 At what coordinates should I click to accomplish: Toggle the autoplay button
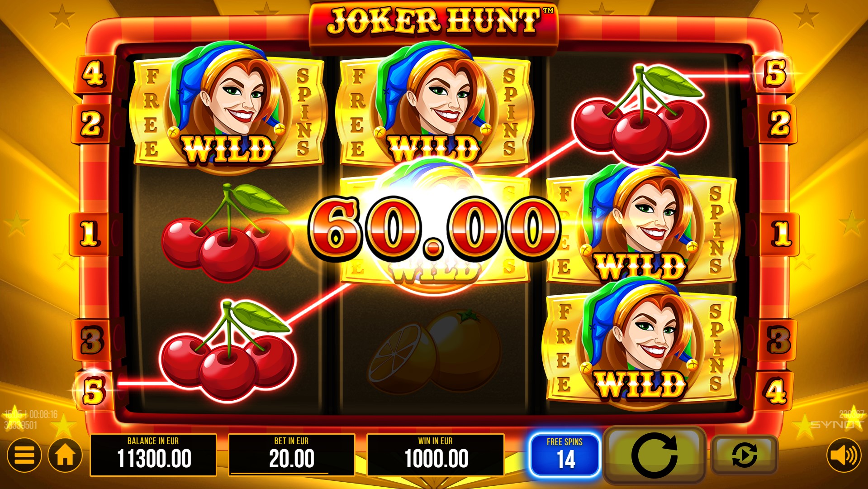click(745, 455)
